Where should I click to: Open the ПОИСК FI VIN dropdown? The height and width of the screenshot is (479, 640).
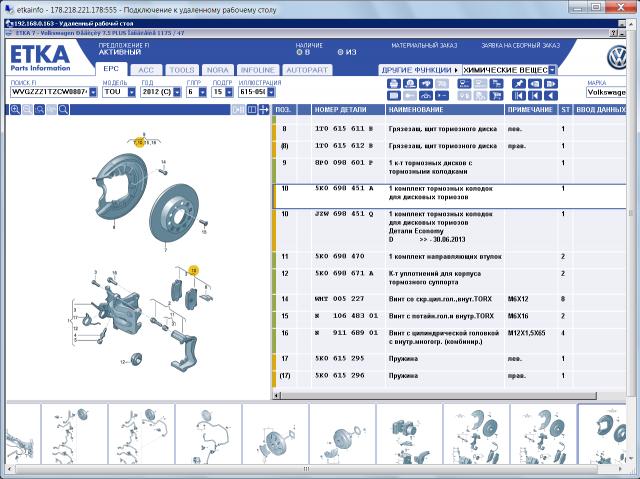click(x=93, y=92)
